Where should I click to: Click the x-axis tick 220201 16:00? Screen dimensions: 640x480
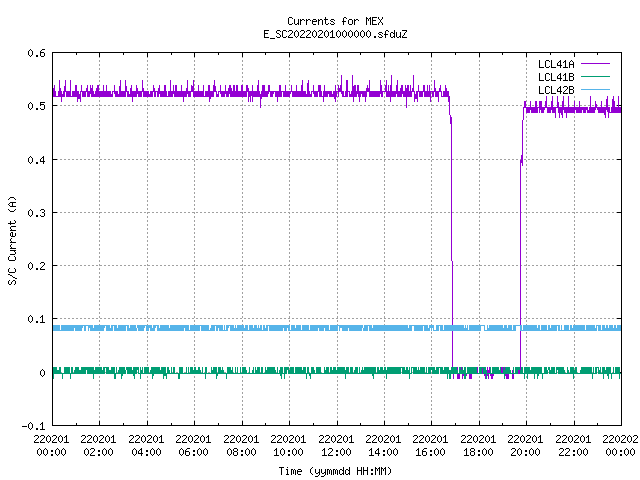tap(431, 446)
